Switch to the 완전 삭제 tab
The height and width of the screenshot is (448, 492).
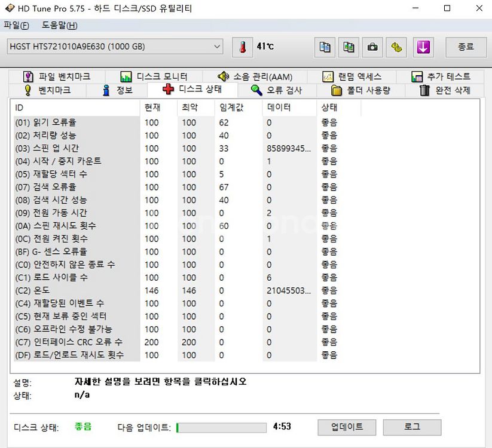point(445,90)
